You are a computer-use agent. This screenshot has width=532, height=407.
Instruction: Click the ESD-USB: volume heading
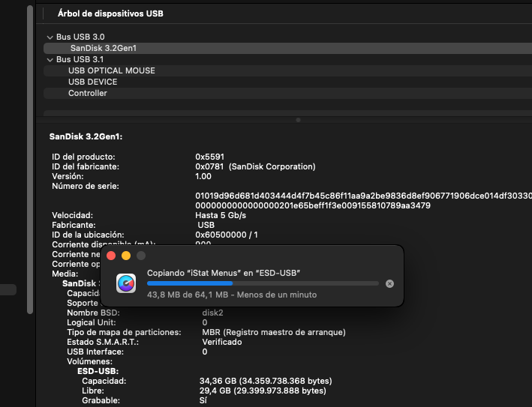(x=98, y=372)
